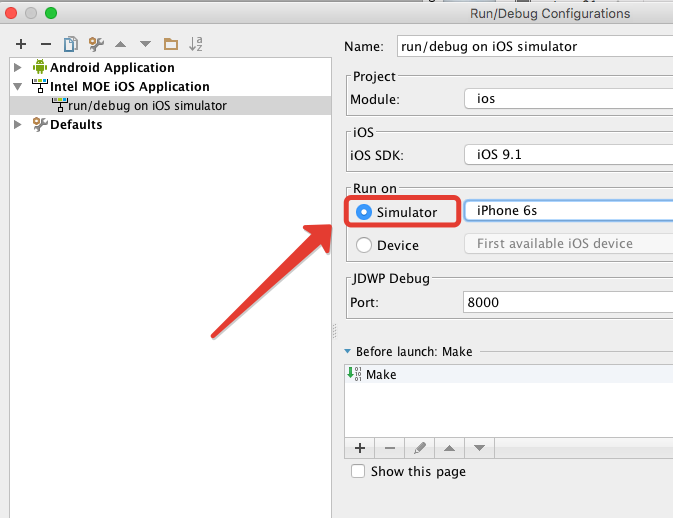Move before launch task down
The height and width of the screenshot is (518, 673).
tap(479, 448)
